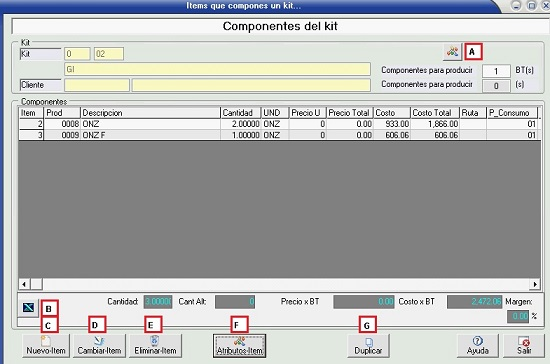Click costo cell 933.00

(x=392, y=124)
